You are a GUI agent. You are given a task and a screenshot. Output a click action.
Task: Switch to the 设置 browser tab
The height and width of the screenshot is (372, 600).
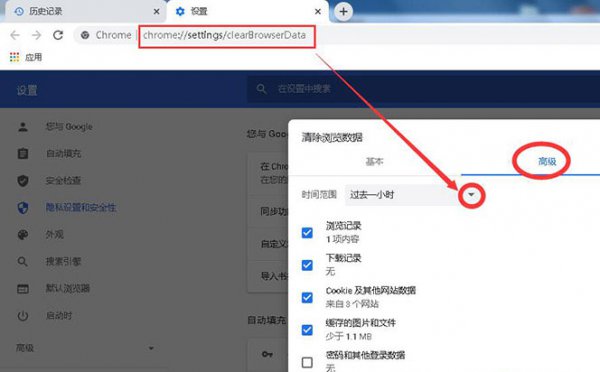[248, 11]
